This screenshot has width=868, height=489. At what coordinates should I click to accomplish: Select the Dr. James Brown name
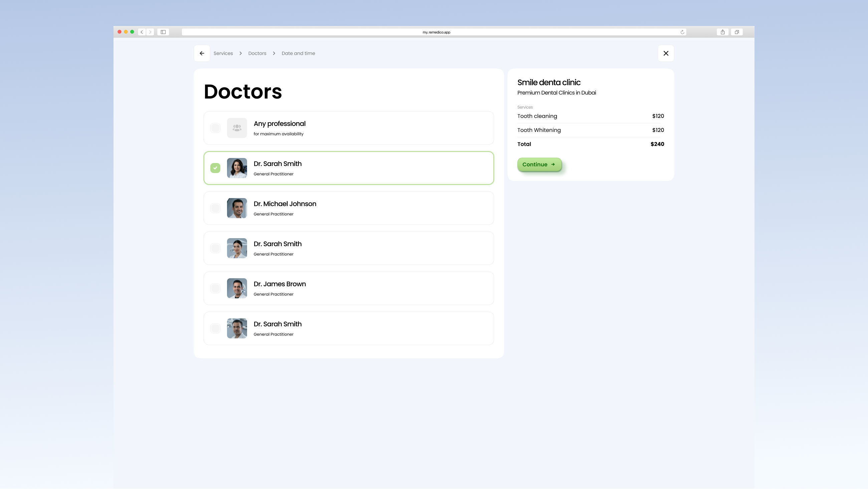(280, 284)
